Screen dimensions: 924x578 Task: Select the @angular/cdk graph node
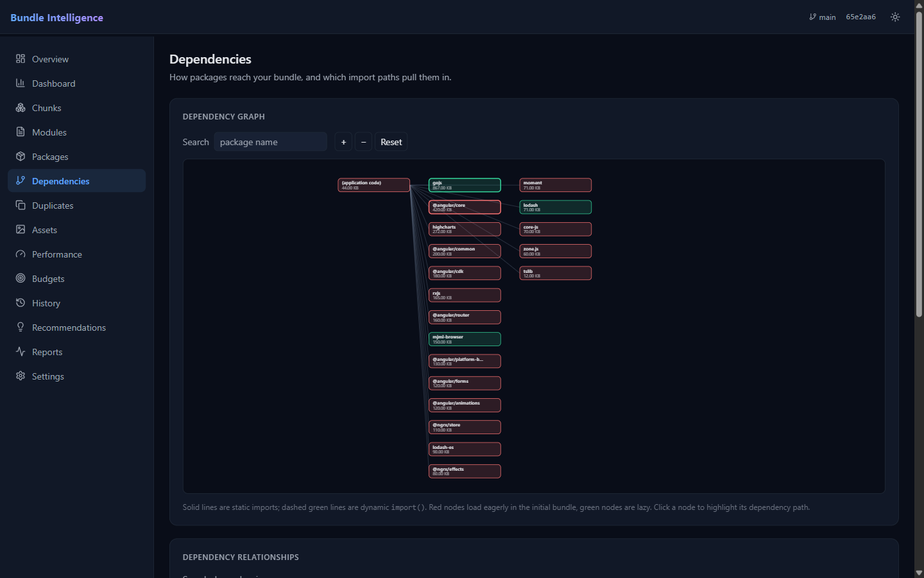465,273
